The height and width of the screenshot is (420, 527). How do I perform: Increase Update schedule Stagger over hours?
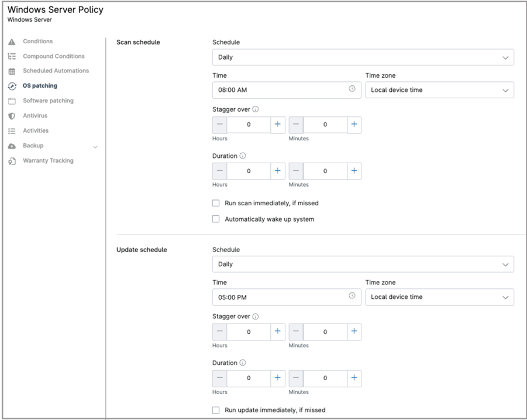tap(278, 332)
